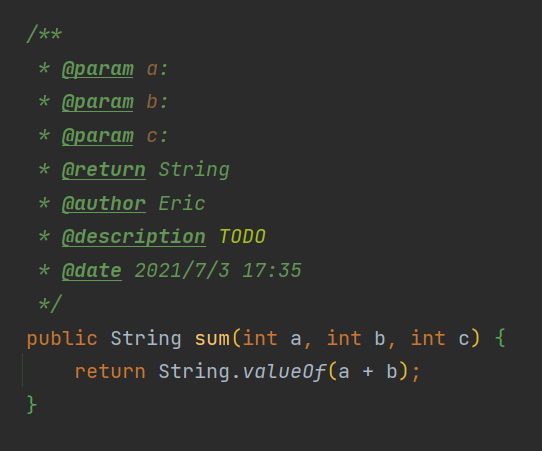
Task: Click the @param tag for b
Action: 97,102
